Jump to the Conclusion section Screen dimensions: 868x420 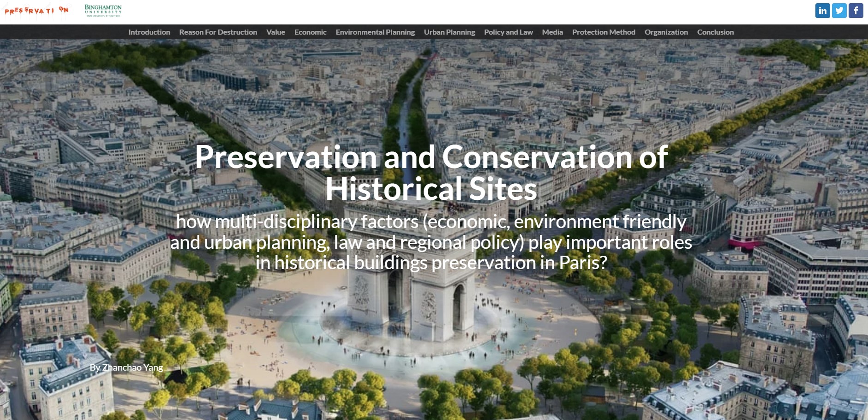click(x=715, y=32)
